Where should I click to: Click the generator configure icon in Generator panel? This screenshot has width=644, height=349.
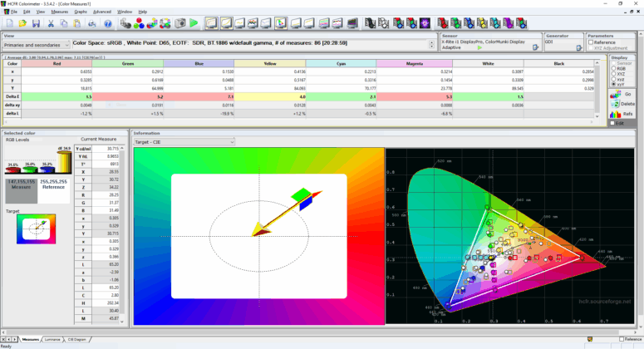[579, 48]
